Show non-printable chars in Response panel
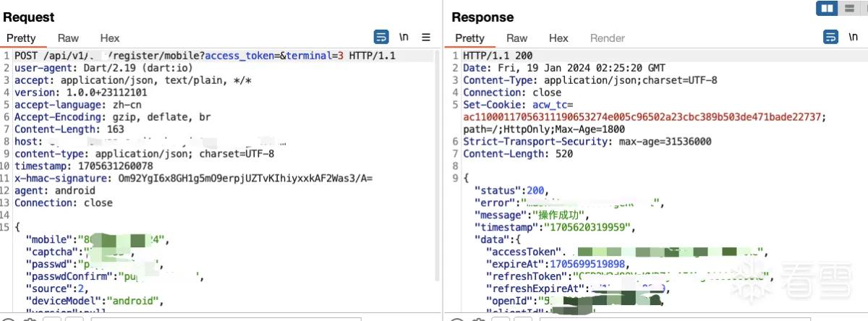This screenshot has width=868, height=321. (x=854, y=37)
